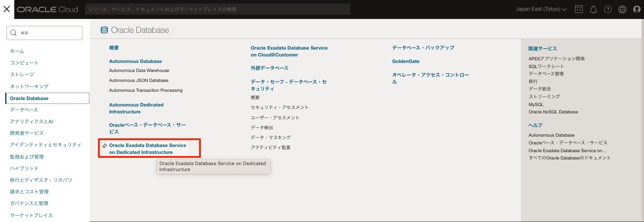Viewport: 644px width, 222px height.
Task: Open Autonomous JSON Database
Action: (x=139, y=80)
